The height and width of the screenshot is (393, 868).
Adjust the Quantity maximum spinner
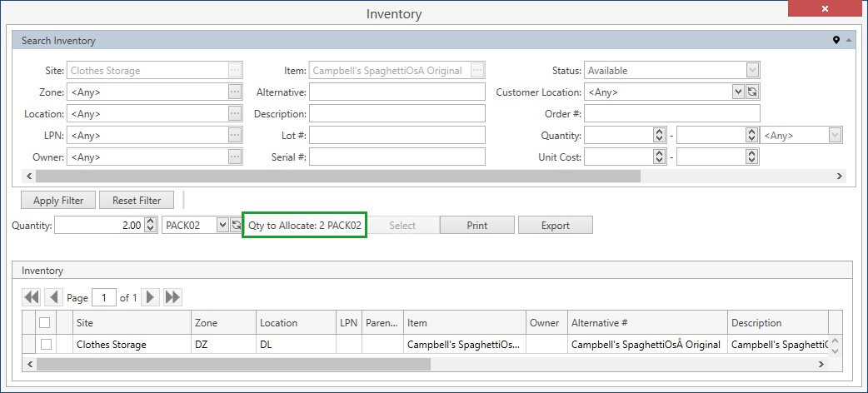[x=751, y=135]
